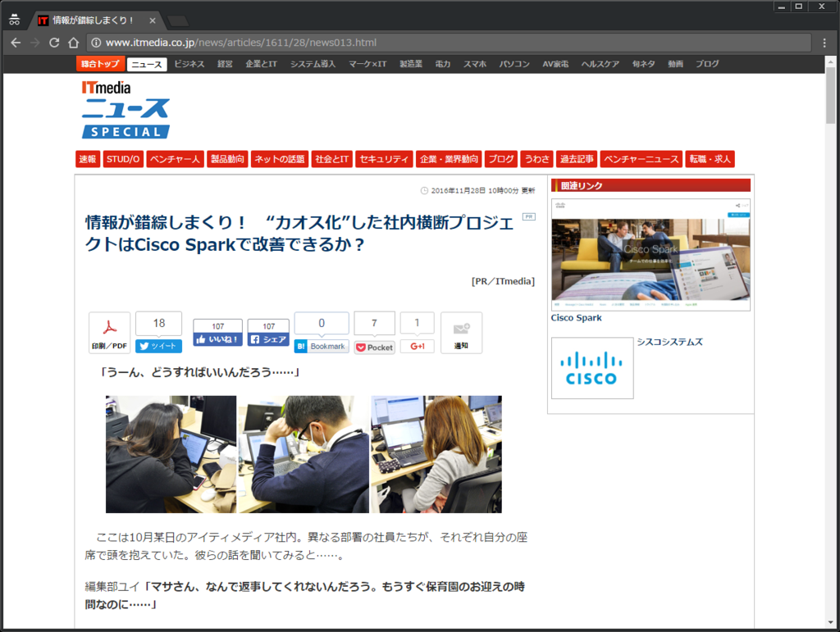View site info icon in address bar

click(x=96, y=43)
